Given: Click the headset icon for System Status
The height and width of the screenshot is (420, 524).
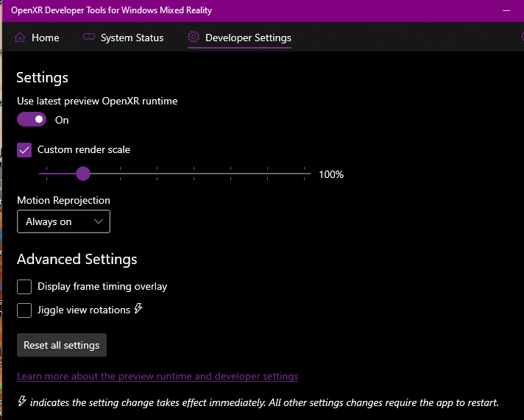Looking at the screenshot, I should pyautogui.click(x=89, y=38).
